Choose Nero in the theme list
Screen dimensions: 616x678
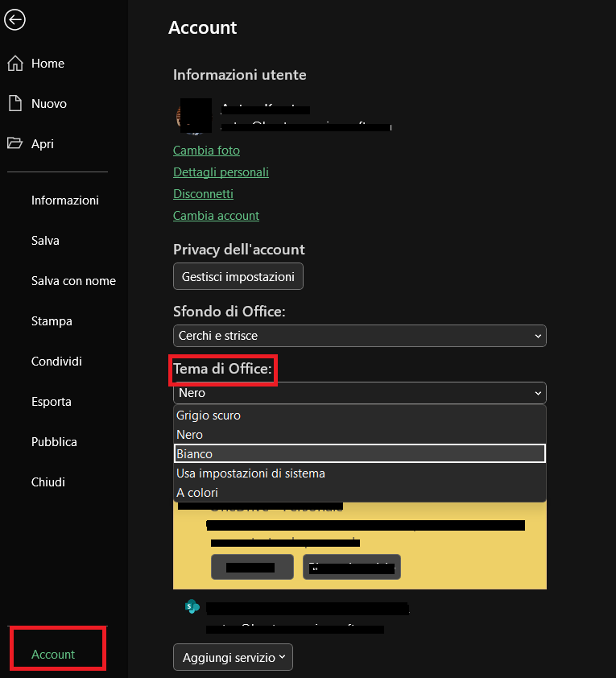[360, 435]
